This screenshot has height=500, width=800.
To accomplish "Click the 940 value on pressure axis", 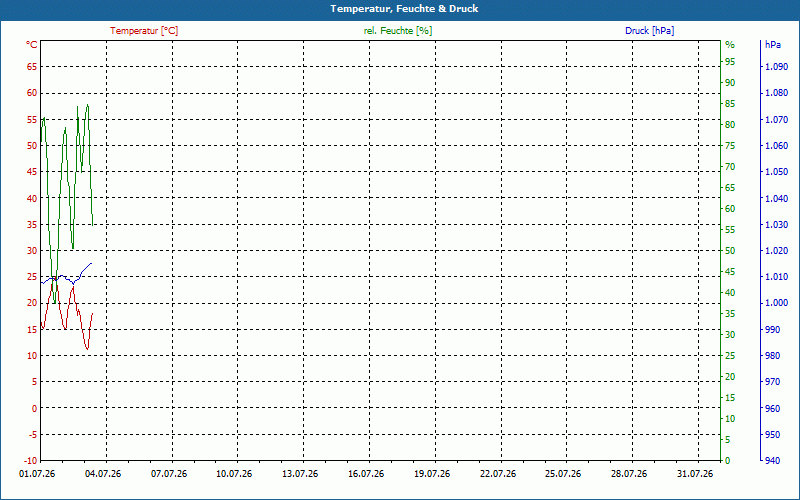I will [x=772, y=461].
